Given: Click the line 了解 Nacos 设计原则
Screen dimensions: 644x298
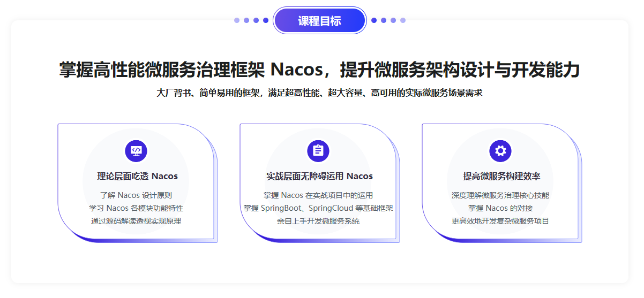Looking at the screenshot, I should (x=136, y=195).
